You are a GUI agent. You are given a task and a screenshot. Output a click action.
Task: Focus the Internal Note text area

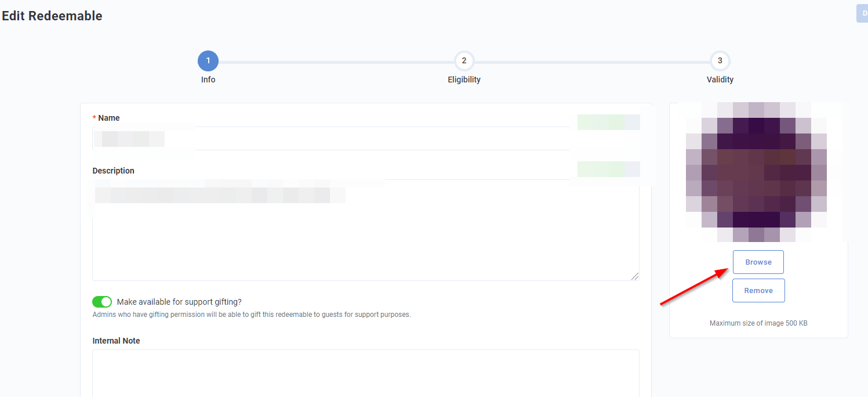click(365, 374)
